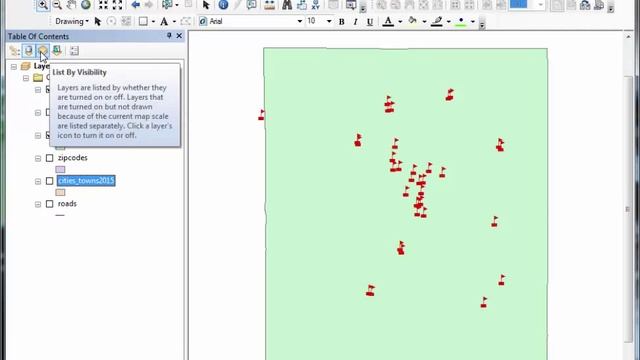Screen dimensions: 640x360
Task: Click map scroll bar up arrow
Action: point(628,37)
